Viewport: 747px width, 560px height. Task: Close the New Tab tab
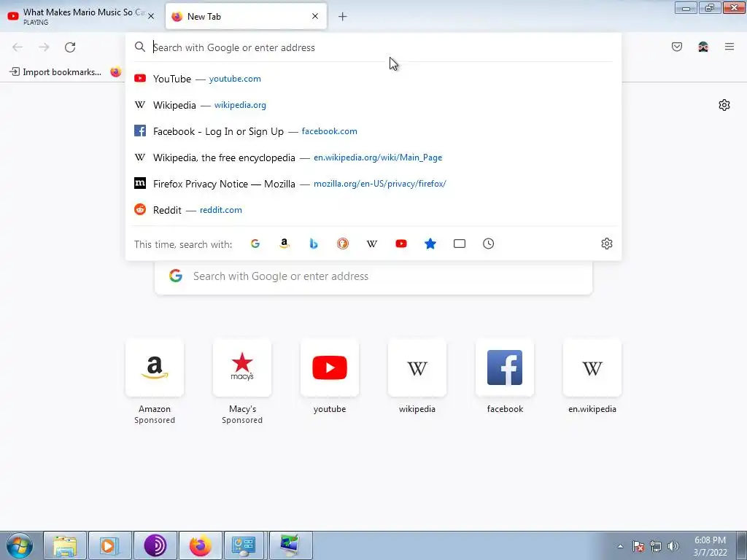pyautogui.click(x=315, y=16)
